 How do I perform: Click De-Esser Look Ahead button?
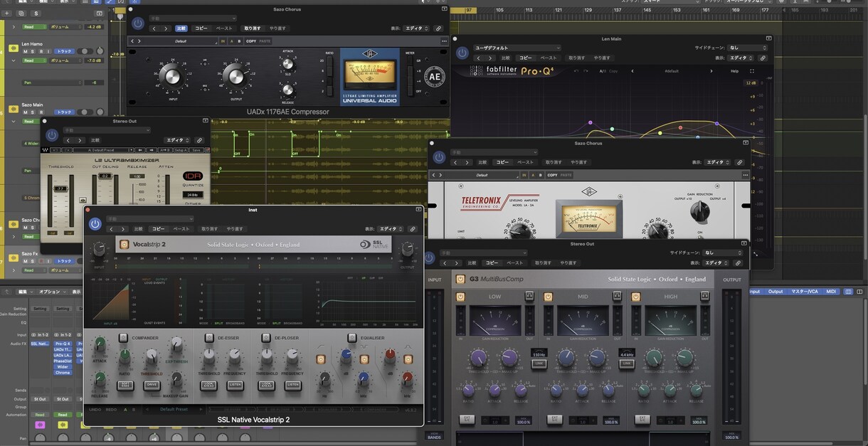(x=208, y=385)
